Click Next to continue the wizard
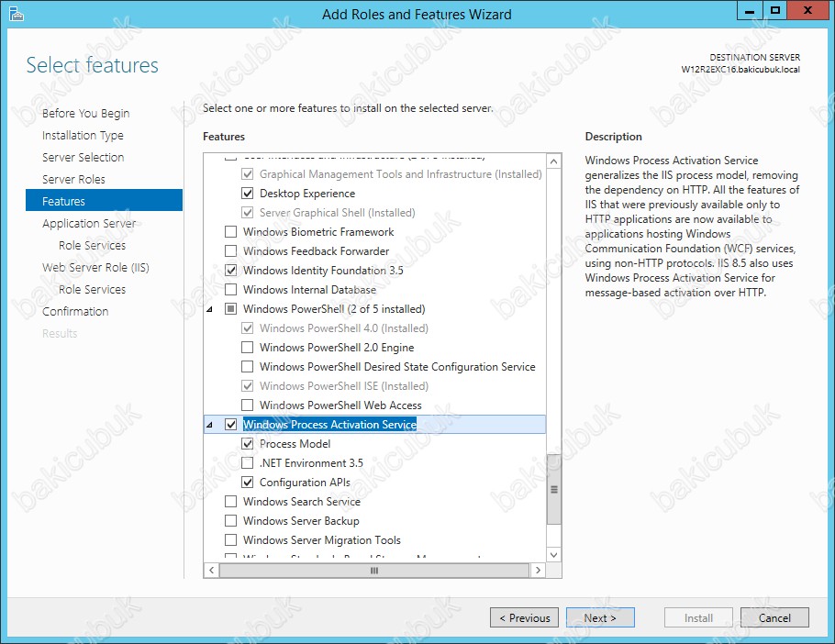Viewport: 835px width, 644px height. [600, 617]
